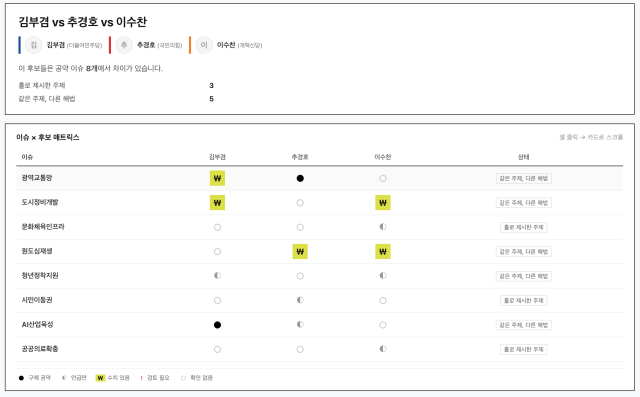640x397 pixels.
Task: Click the legend's filled dot icon
Action: pyautogui.click(x=21, y=378)
